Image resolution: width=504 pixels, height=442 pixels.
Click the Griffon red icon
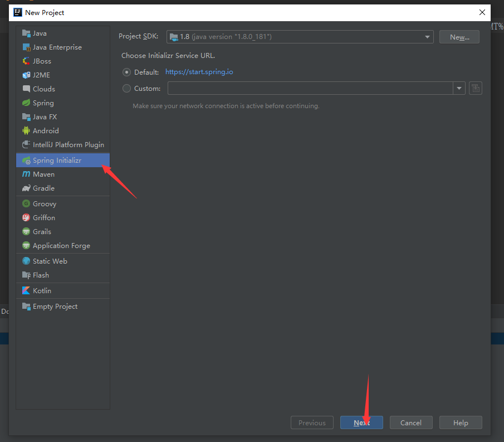26,218
